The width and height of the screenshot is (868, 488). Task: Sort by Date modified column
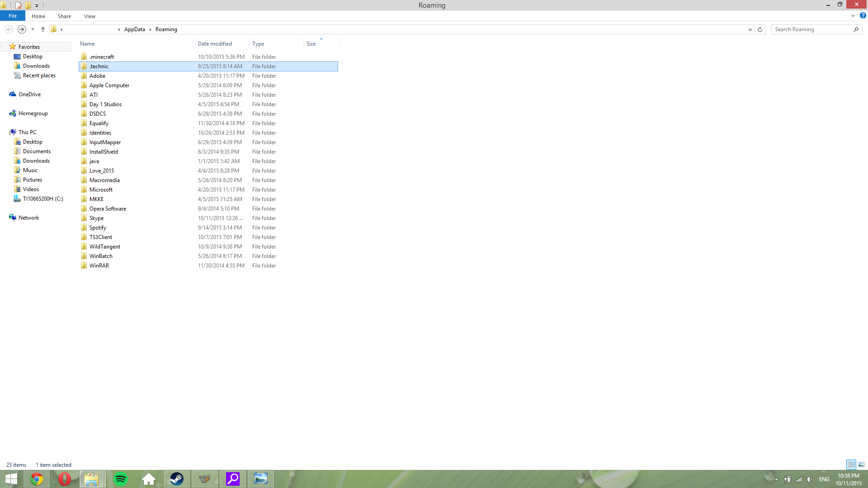tap(215, 44)
